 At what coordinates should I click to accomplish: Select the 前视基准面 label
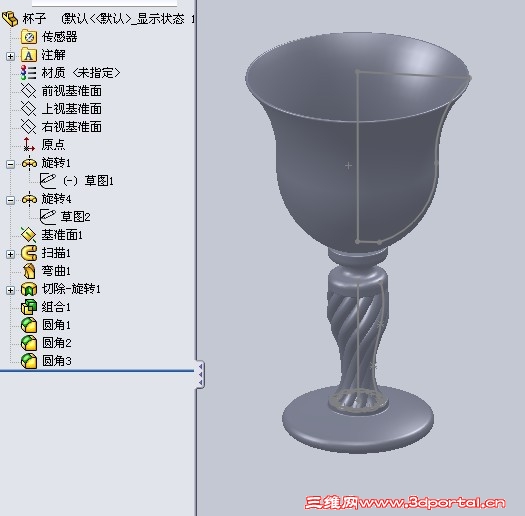click(x=72, y=91)
